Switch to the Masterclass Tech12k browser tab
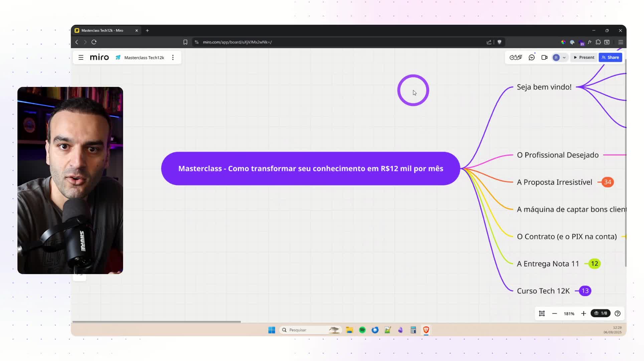This screenshot has height=361, width=644. [x=105, y=30]
